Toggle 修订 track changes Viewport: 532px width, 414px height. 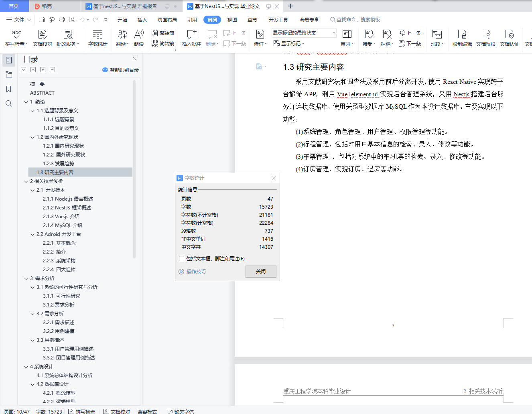(x=260, y=38)
